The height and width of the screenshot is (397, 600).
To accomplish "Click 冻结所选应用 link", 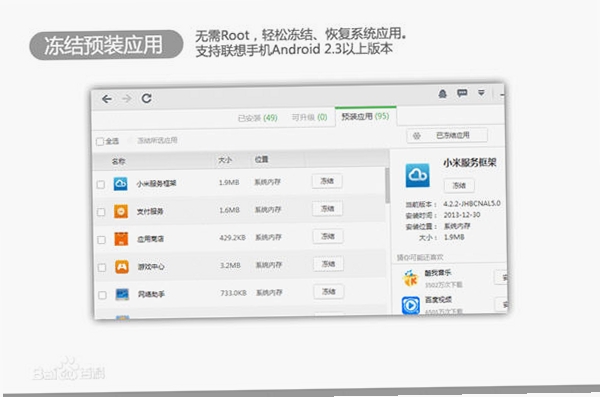I will tap(157, 141).
